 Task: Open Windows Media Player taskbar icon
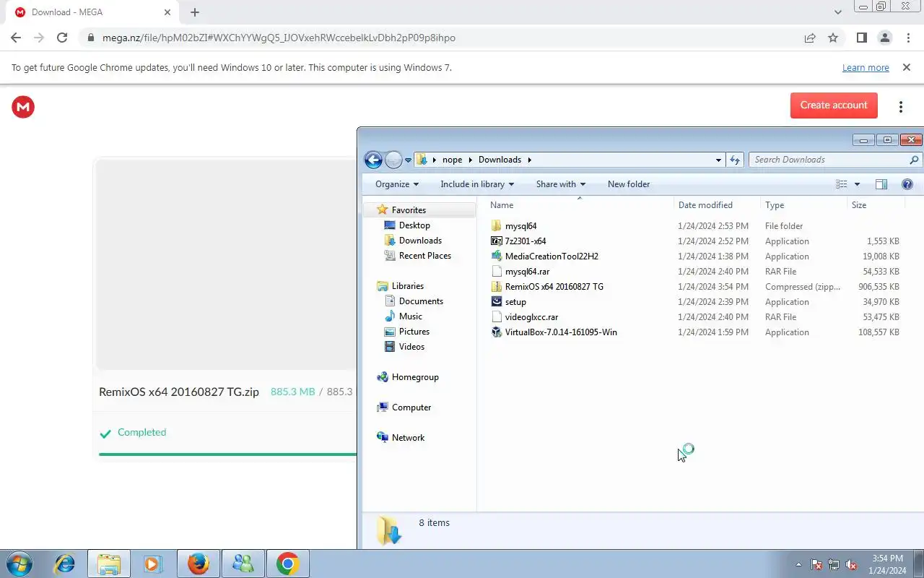pos(153,564)
